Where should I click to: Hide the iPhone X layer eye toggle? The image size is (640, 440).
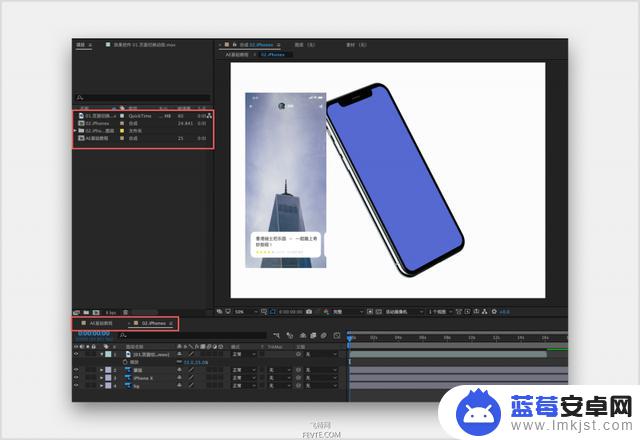tap(76, 378)
